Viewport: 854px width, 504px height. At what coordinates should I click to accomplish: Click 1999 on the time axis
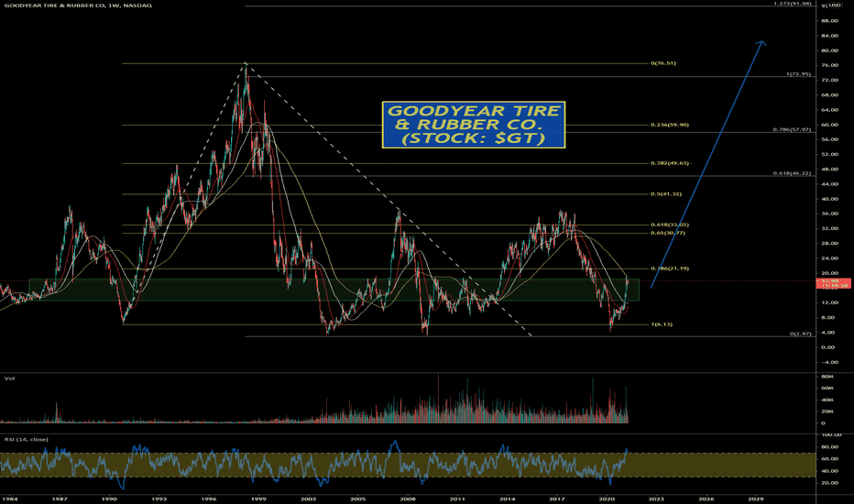coord(258,499)
